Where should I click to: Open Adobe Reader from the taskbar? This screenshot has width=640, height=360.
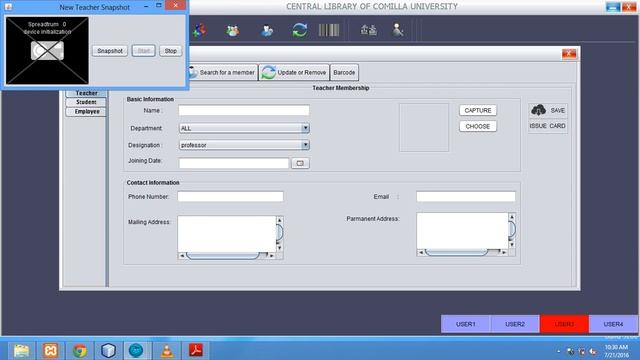196,350
